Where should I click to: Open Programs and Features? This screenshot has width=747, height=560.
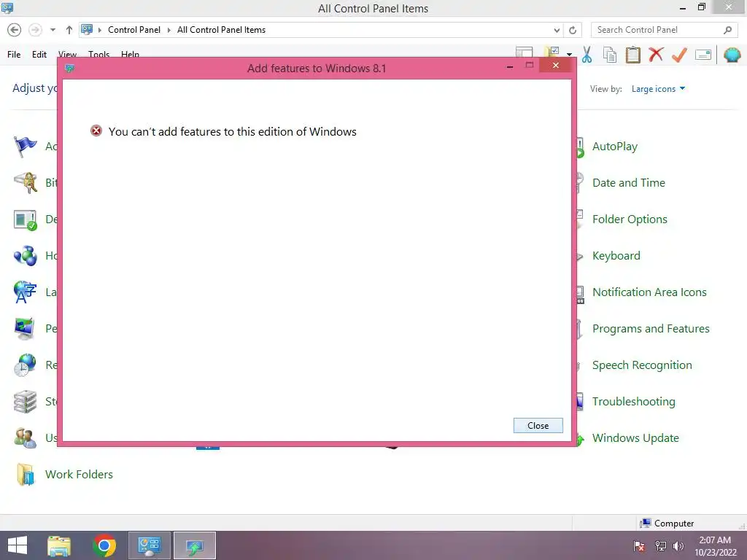pyautogui.click(x=651, y=329)
